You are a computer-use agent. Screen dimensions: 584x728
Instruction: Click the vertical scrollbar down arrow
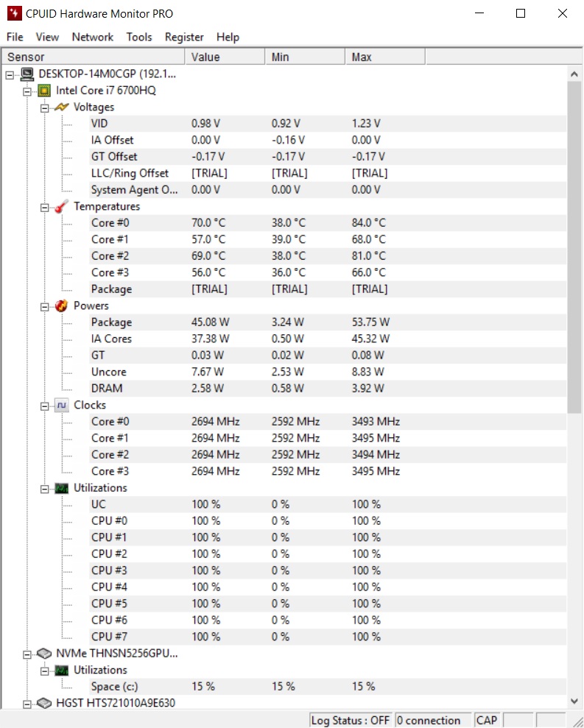point(574,701)
